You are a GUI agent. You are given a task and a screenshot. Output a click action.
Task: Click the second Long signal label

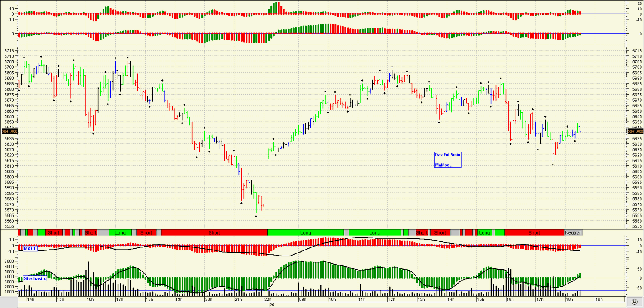pyautogui.click(x=306, y=232)
